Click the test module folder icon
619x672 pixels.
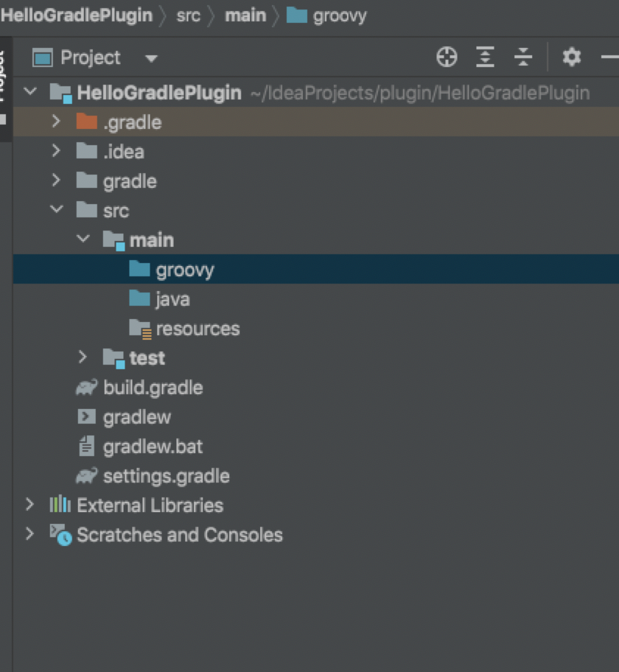113,359
